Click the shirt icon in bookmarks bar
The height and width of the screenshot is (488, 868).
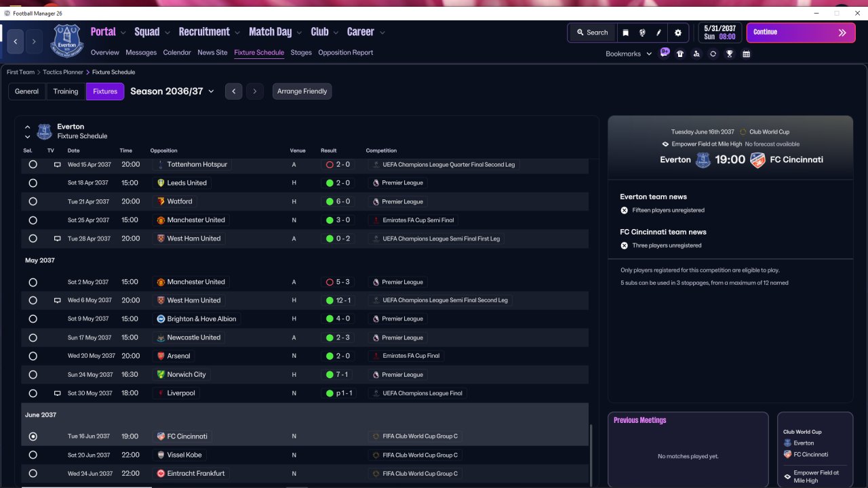click(680, 54)
